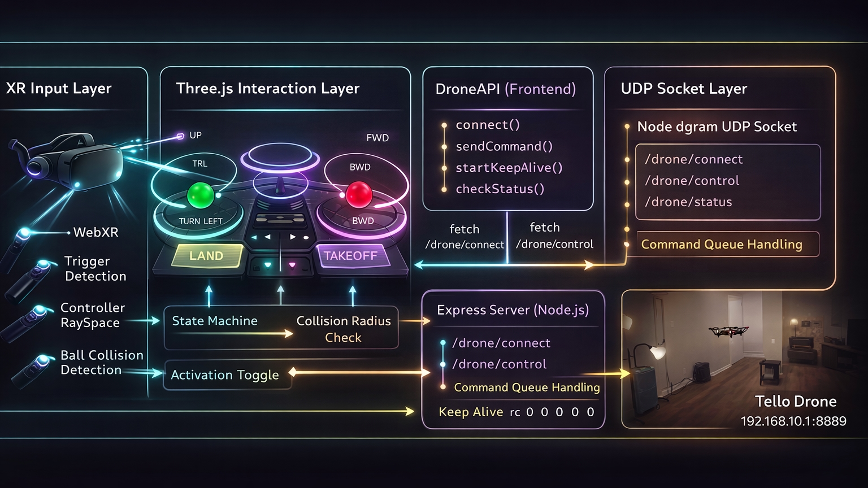Select the green joystick ball
This screenshot has width=868, height=488.
click(201, 195)
